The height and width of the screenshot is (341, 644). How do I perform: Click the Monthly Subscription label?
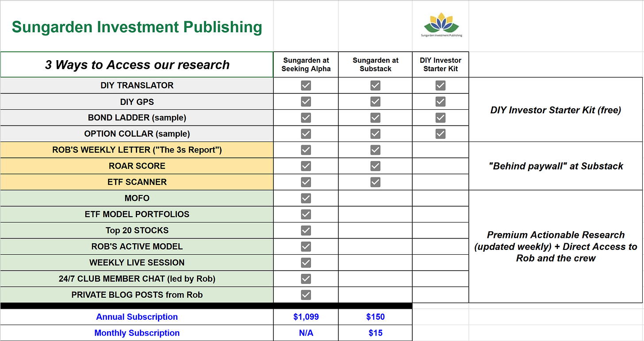pyautogui.click(x=137, y=333)
